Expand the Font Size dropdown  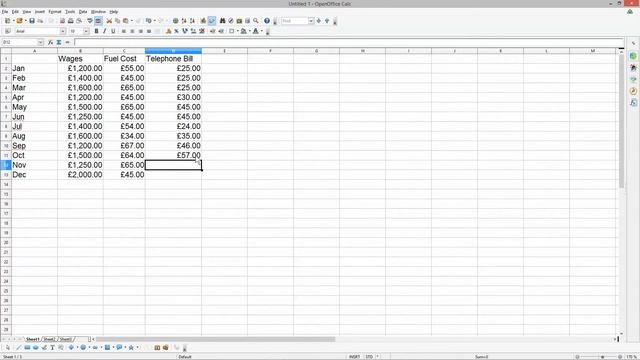pyautogui.click(x=86, y=31)
